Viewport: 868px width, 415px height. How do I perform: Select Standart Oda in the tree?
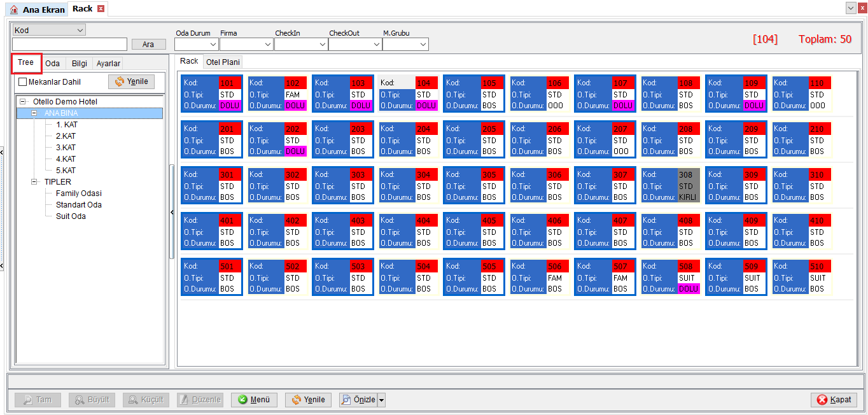coord(79,205)
